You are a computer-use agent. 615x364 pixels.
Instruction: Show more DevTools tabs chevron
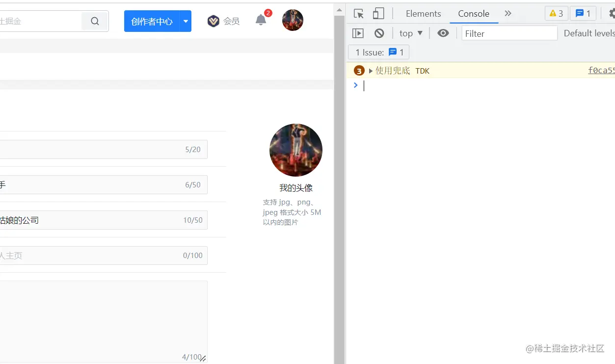[x=508, y=14]
